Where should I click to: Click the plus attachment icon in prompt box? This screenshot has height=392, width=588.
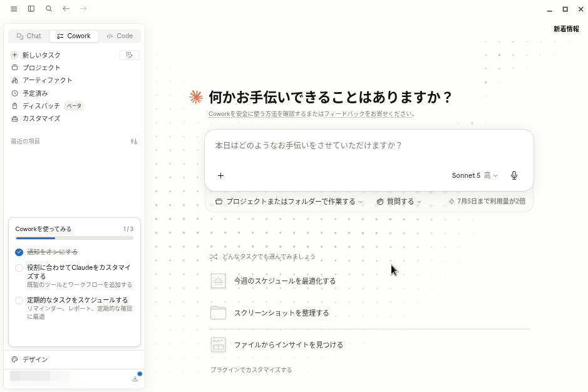point(221,175)
